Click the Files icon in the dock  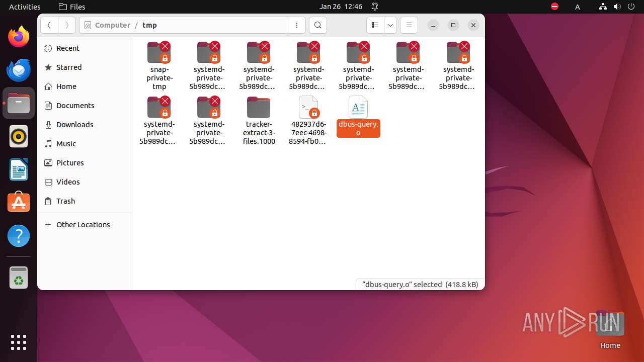[x=19, y=103]
